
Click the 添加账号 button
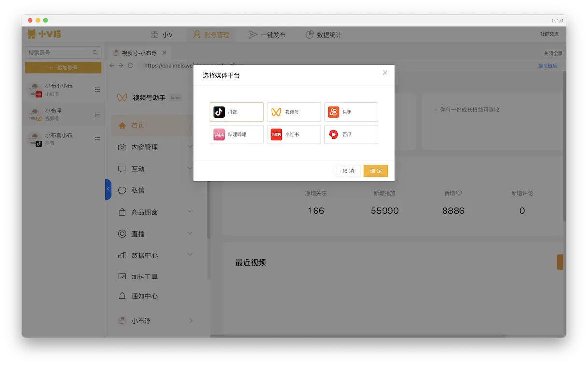click(x=63, y=68)
